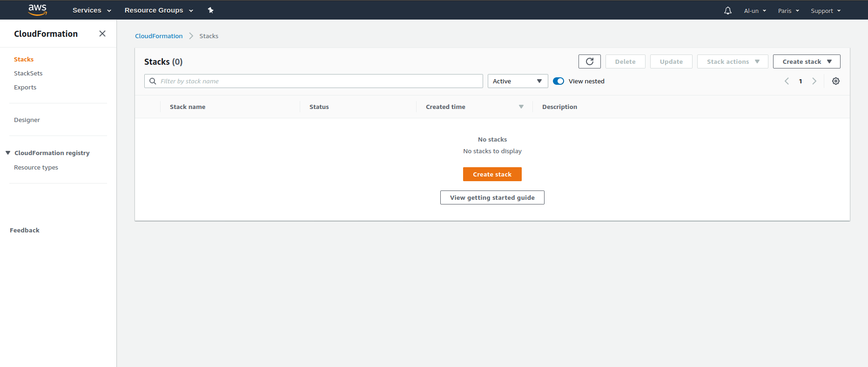Click the Description column header
868x367 pixels.
559,107
